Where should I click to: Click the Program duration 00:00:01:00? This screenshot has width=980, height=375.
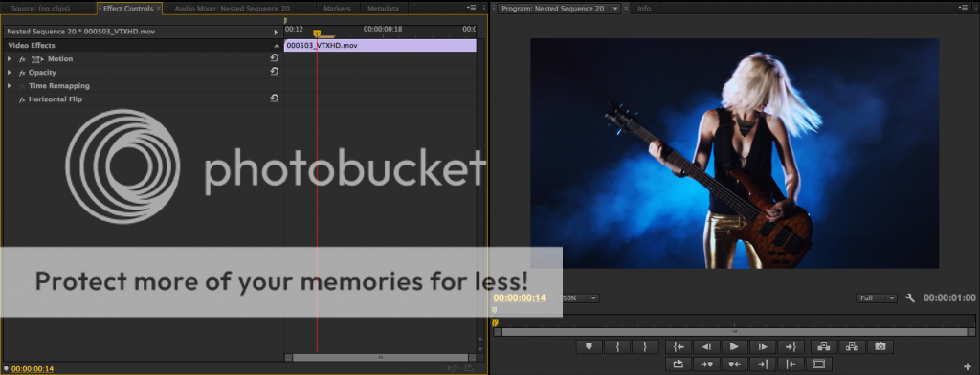[x=949, y=298]
